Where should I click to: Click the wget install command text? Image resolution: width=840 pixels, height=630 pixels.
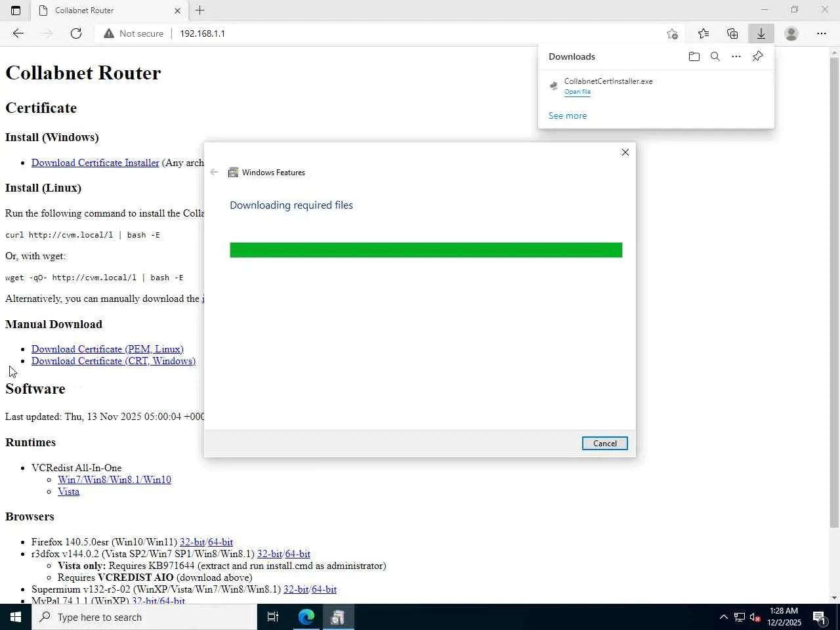[94, 278]
